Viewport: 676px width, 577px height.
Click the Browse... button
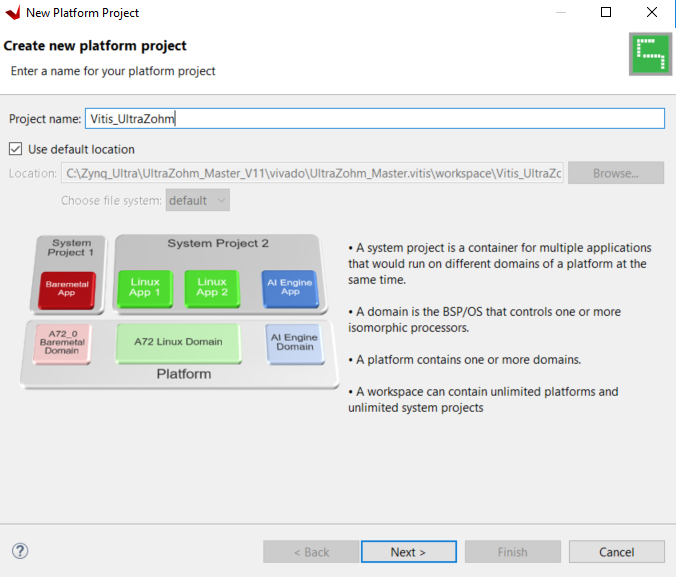click(615, 173)
